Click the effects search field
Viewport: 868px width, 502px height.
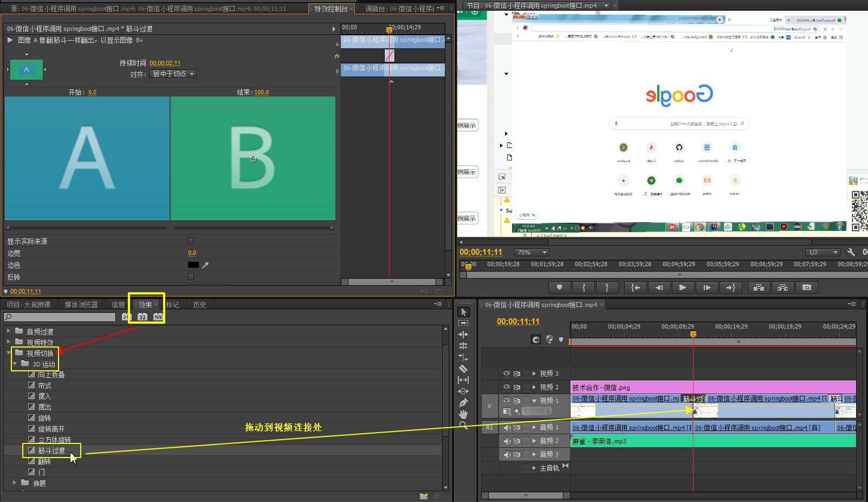coord(60,317)
